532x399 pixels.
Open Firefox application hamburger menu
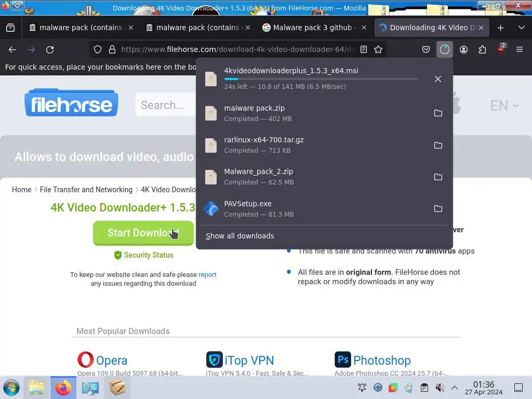520,49
